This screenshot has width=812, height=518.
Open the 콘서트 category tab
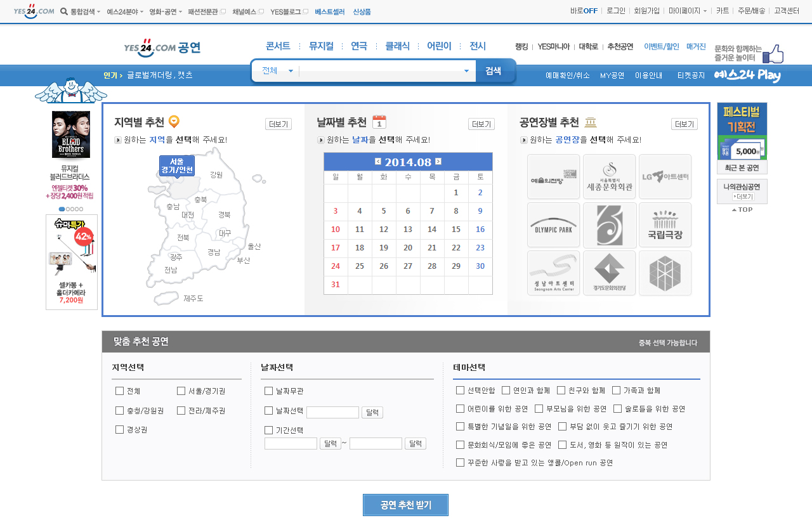click(x=278, y=46)
